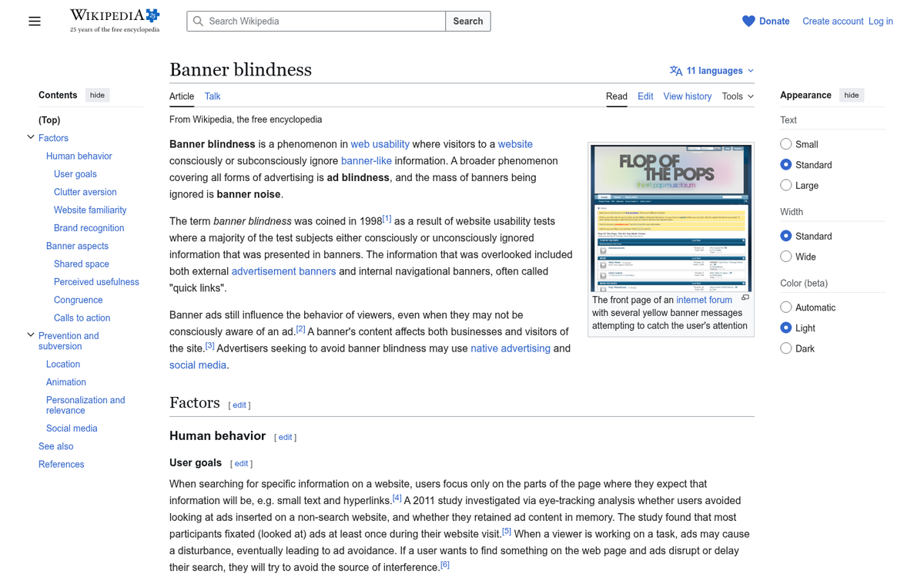
Task: Switch to the Talk tab
Action: tap(213, 96)
